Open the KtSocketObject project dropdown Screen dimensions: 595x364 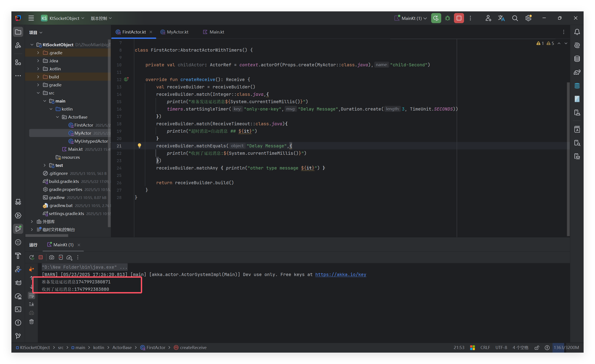pyautogui.click(x=63, y=18)
